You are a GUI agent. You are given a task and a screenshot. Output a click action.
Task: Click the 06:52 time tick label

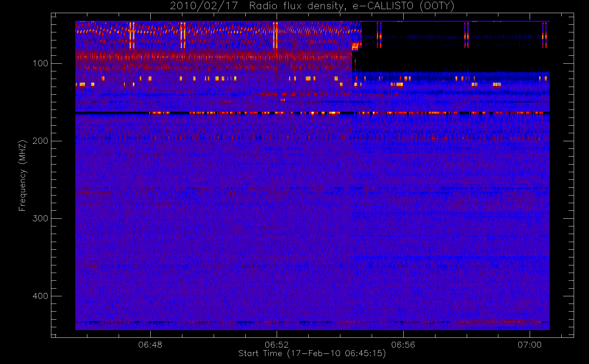pyautogui.click(x=277, y=345)
